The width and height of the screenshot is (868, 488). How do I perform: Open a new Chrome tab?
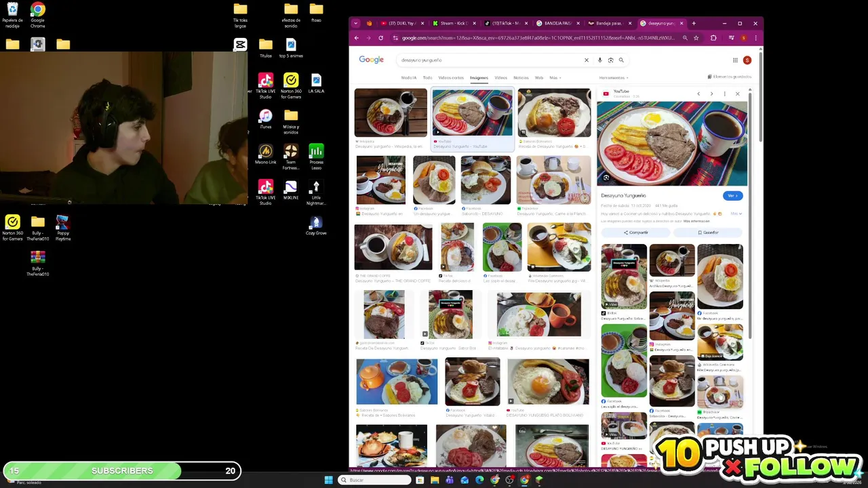(x=694, y=23)
